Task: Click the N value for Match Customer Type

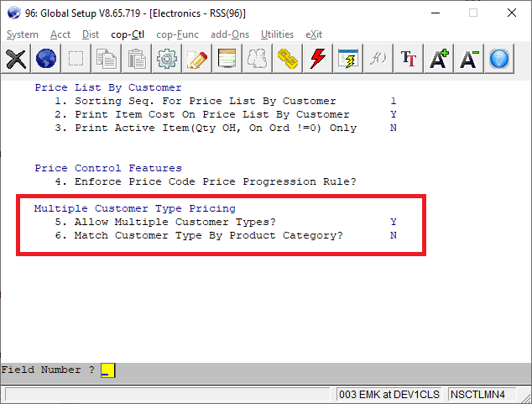Action: coord(394,236)
